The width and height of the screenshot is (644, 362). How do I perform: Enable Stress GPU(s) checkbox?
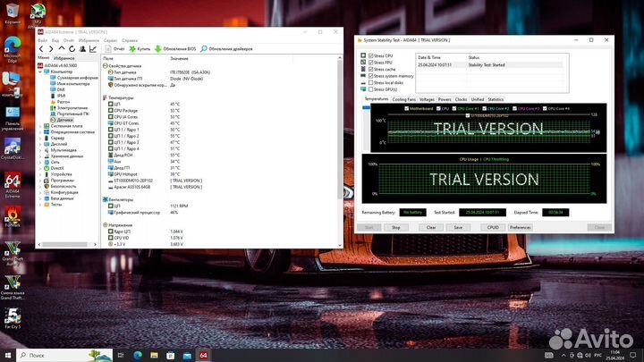click(x=371, y=89)
